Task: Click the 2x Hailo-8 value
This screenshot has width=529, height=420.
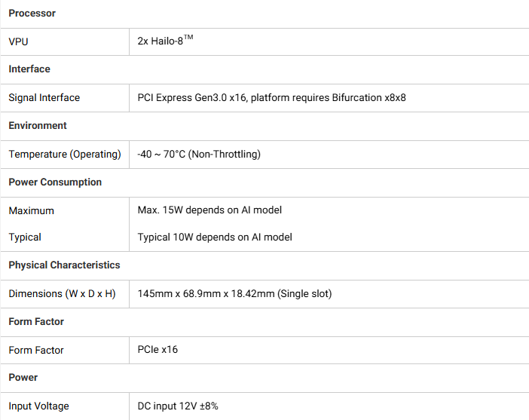Action: (x=165, y=41)
